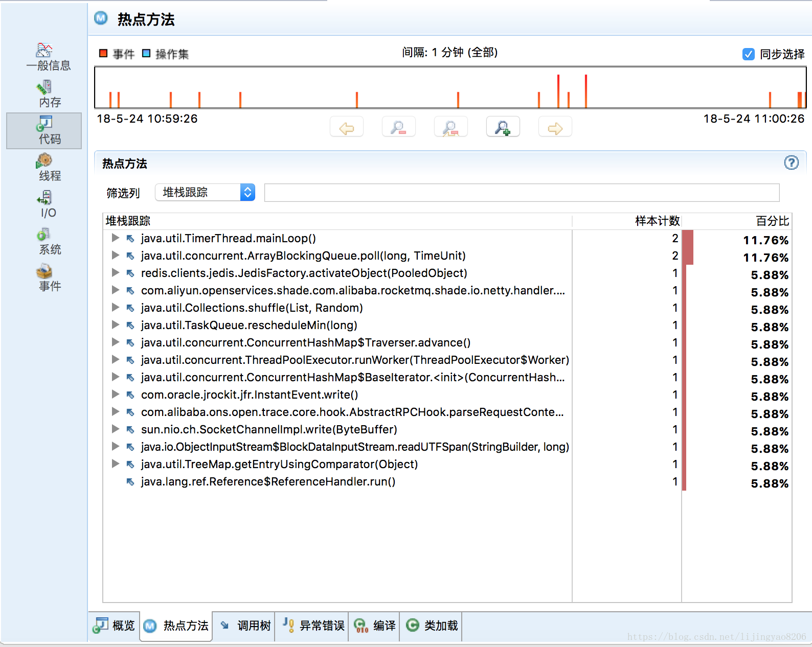Expand java.util.TimerThread.mainLoop() row

[116, 238]
